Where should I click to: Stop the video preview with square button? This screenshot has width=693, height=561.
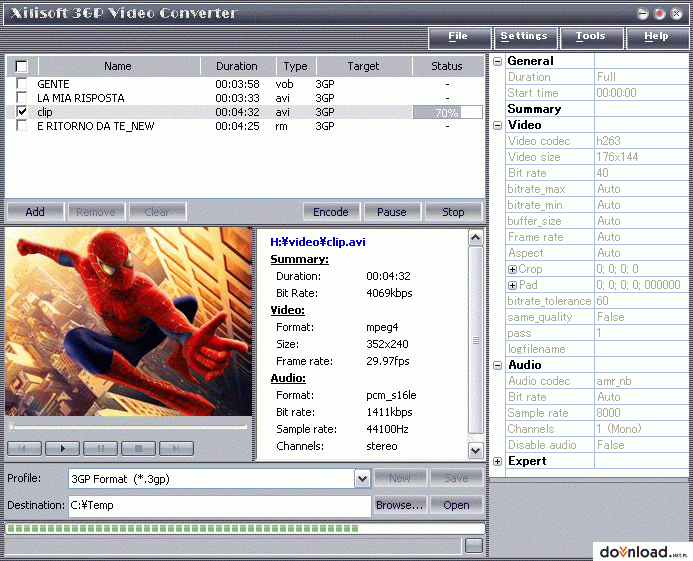[x=138, y=448]
